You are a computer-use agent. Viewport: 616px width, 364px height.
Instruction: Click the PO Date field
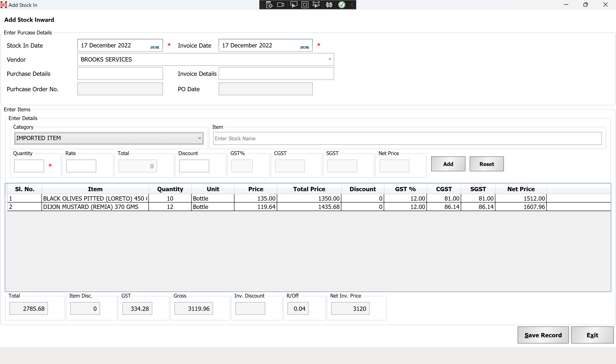click(265, 89)
